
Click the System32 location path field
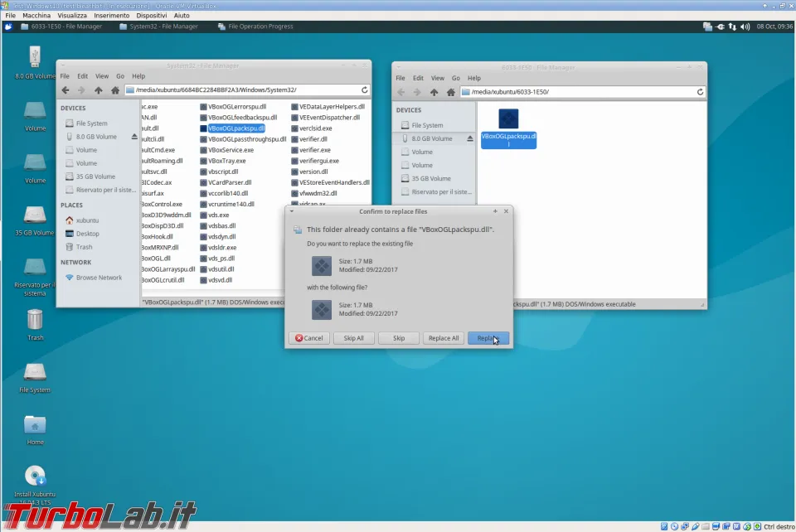[x=240, y=89]
